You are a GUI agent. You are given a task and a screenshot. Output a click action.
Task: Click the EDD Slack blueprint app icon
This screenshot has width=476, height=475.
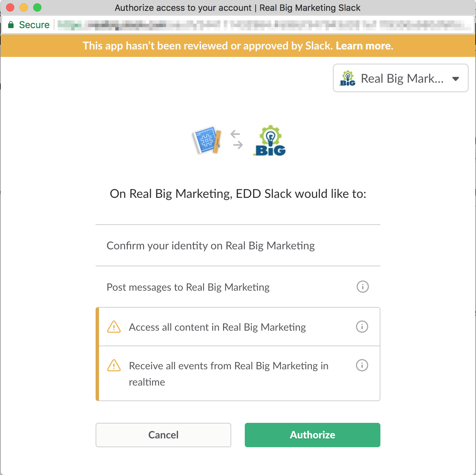tap(207, 140)
